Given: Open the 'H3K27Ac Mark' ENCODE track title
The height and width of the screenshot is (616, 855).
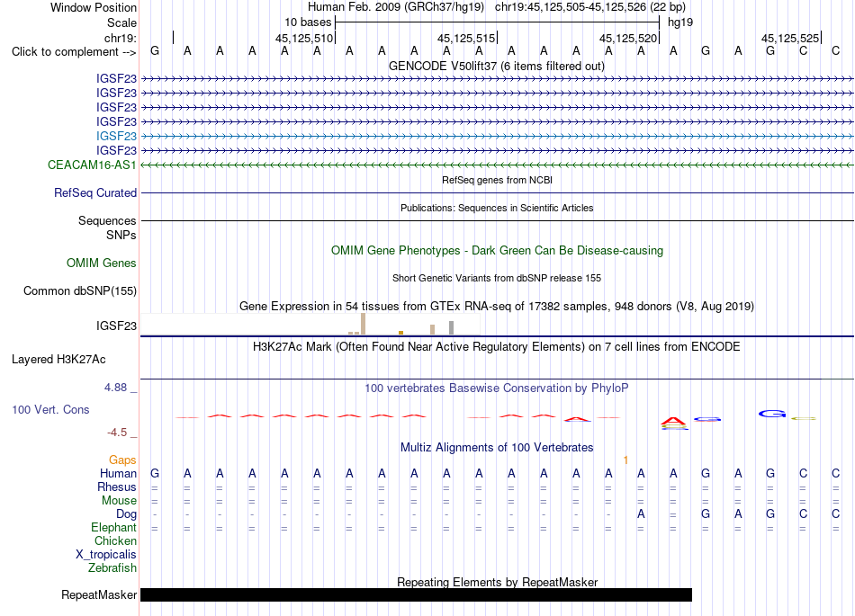Looking at the screenshot, I should coord(497,347).
